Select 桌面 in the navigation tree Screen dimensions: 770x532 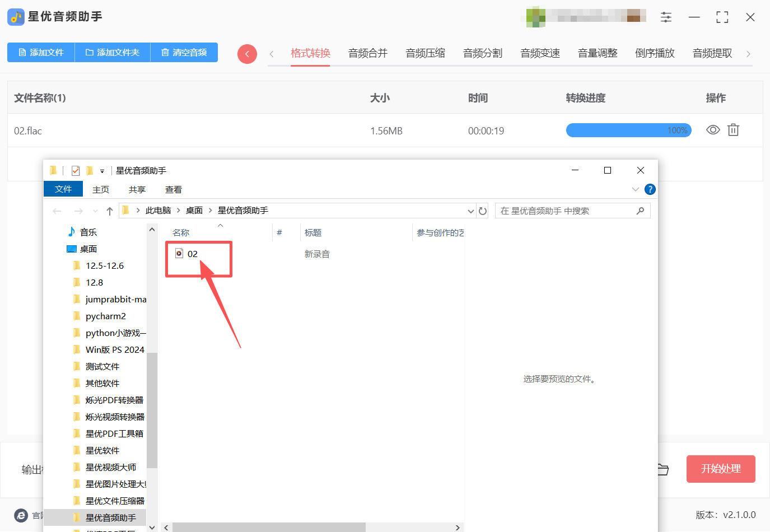[x=88, y=249]
